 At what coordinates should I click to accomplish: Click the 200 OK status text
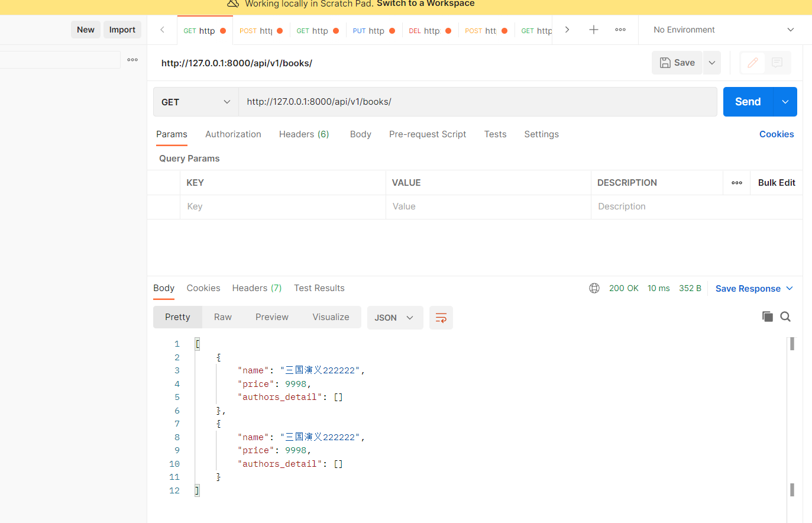623,288
